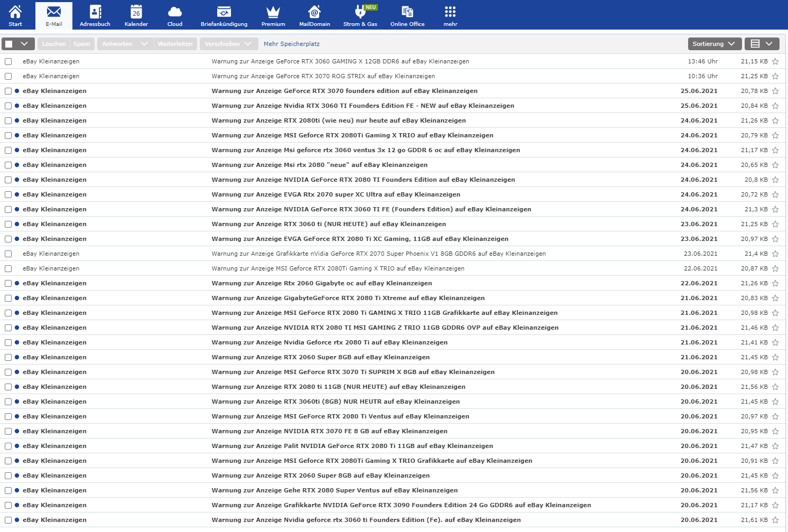
Task: Click the Antworten button
Action: [117, 44]
